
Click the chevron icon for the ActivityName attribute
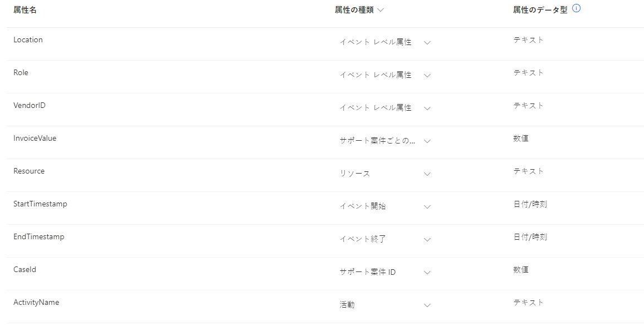pos(427,305)
